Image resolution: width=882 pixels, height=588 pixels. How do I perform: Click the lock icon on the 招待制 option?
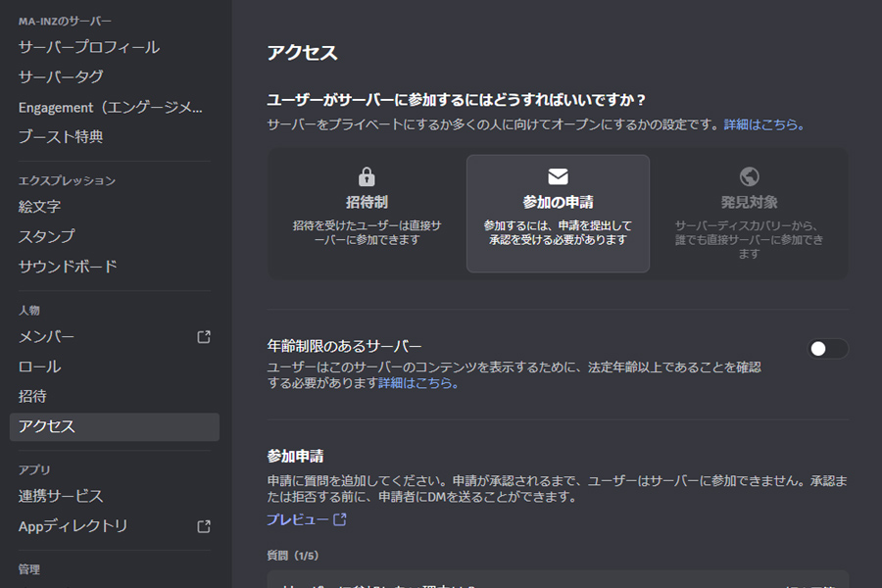[367, 176]
